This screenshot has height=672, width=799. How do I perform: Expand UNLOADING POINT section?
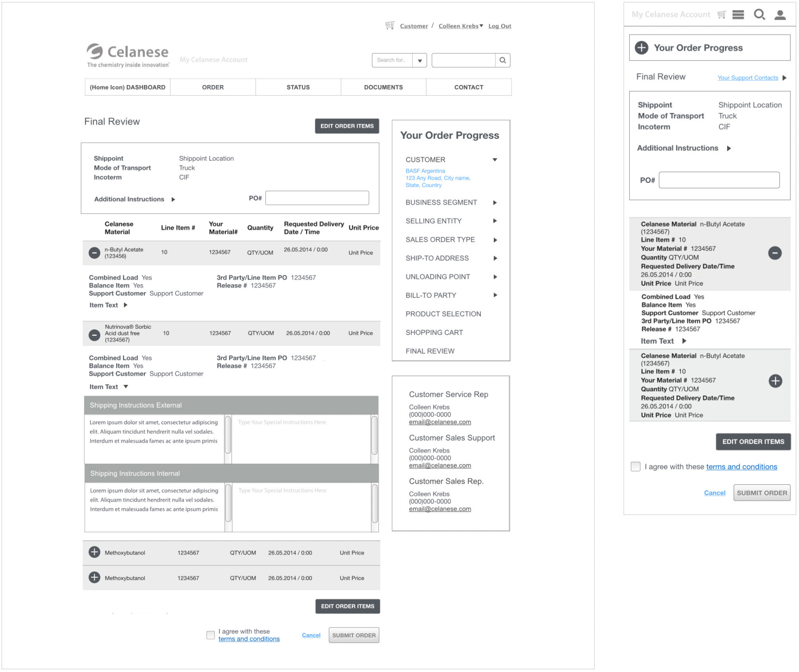click(495, 277)
